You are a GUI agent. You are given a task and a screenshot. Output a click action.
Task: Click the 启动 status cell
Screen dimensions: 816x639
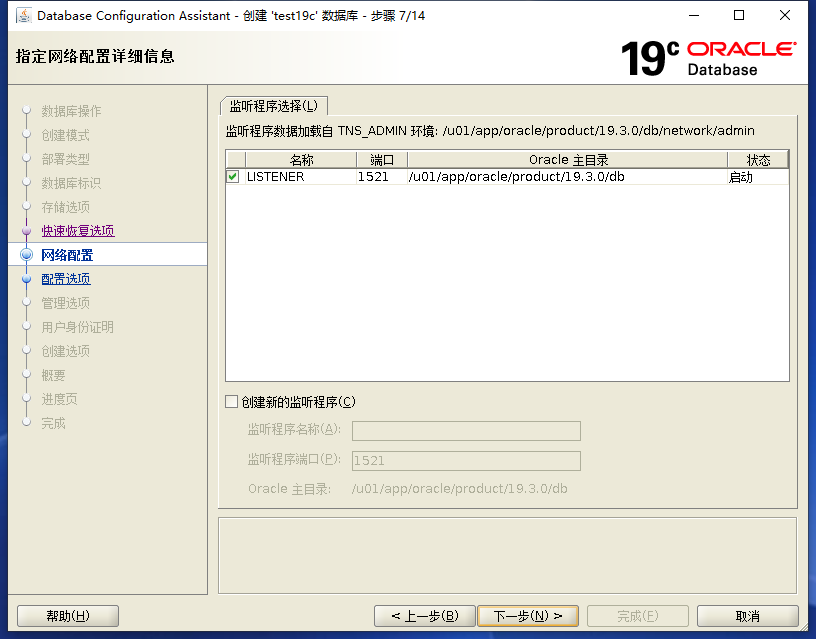point(758,177)
